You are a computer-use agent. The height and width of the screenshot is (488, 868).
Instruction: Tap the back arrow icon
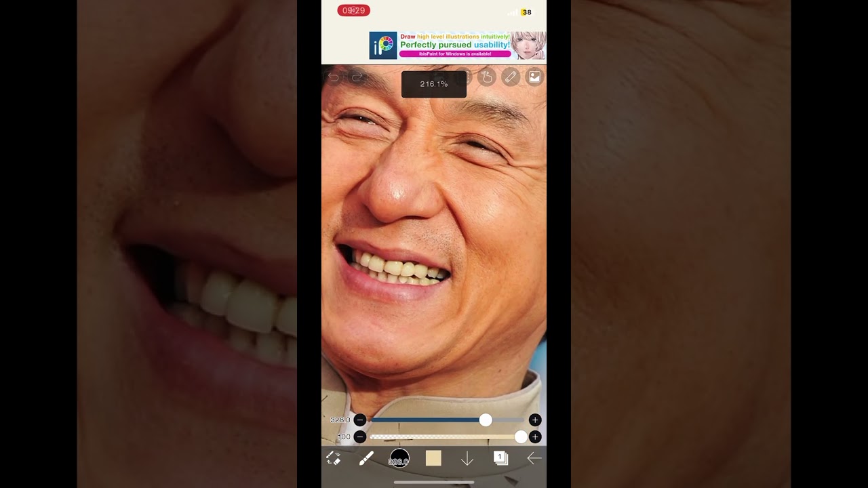534,459
